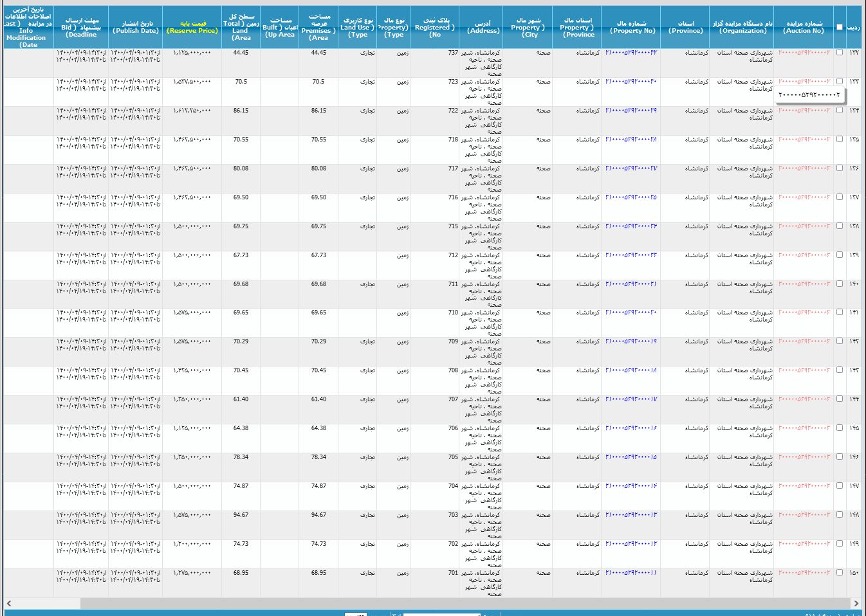The width and height of the screenshot is (866, 616).
Task: Follow property number link ending in 28
Action: [631, 140]
